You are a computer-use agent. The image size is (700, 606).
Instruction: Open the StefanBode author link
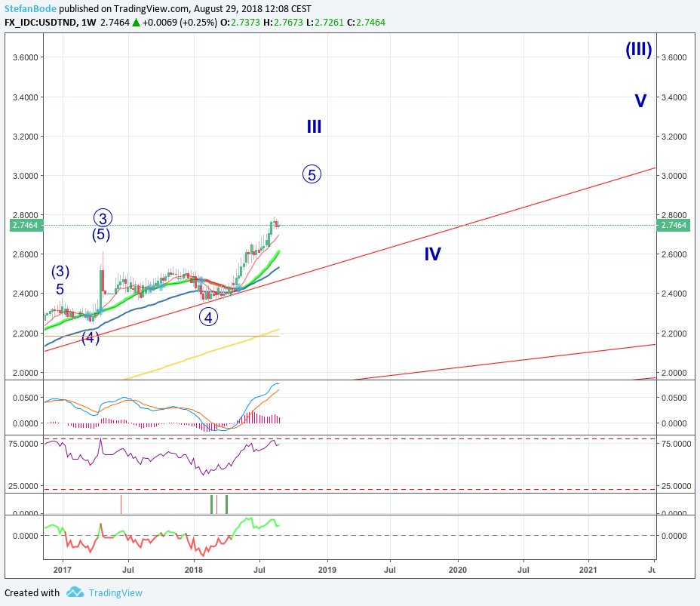pos(30,8)
